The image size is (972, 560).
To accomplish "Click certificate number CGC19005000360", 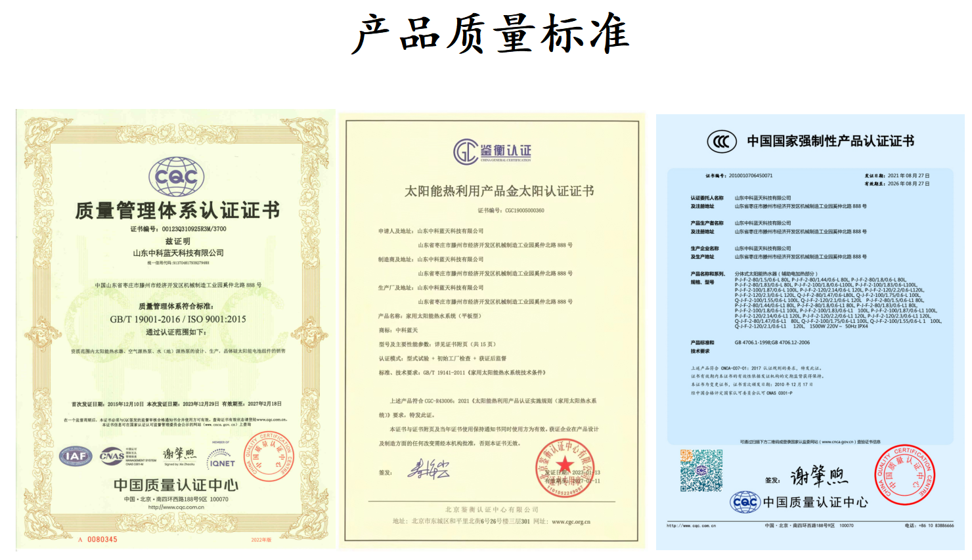I will [x=525, y=211].
